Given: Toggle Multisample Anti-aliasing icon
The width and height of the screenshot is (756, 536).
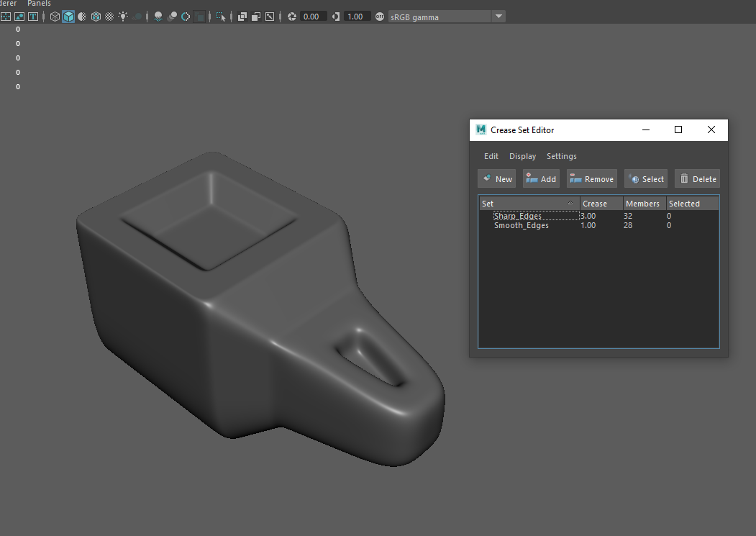Looking at the screenshot, I should (x=186, y=17).
